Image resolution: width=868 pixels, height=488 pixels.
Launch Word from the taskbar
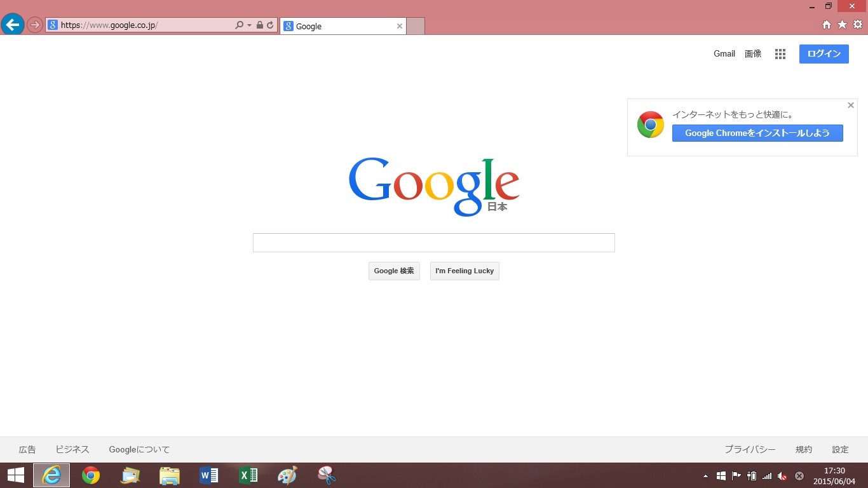pyautogui.click(x=209, y=475)
